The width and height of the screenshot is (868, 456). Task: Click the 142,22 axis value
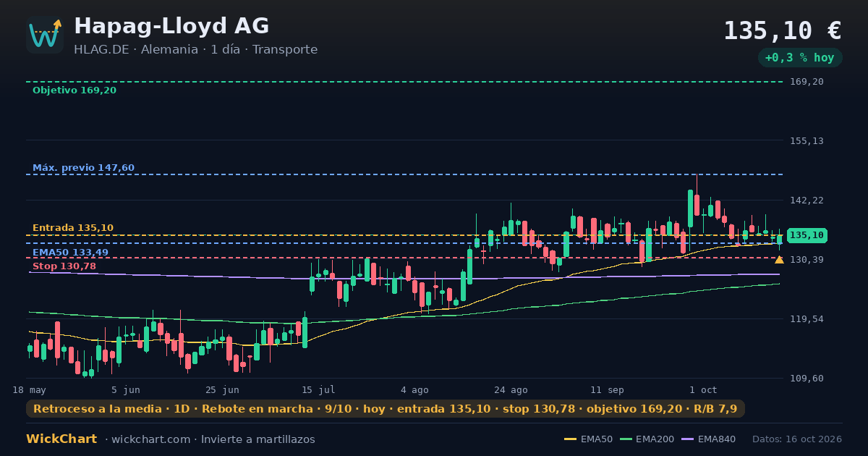point(807,200)
